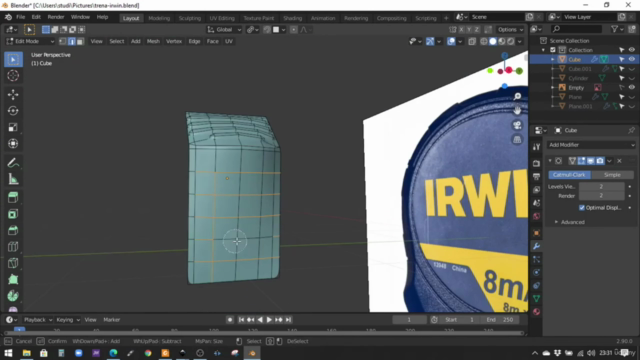
Task: Open the Mesh menu in viewport header
Action: pos(153,41)
